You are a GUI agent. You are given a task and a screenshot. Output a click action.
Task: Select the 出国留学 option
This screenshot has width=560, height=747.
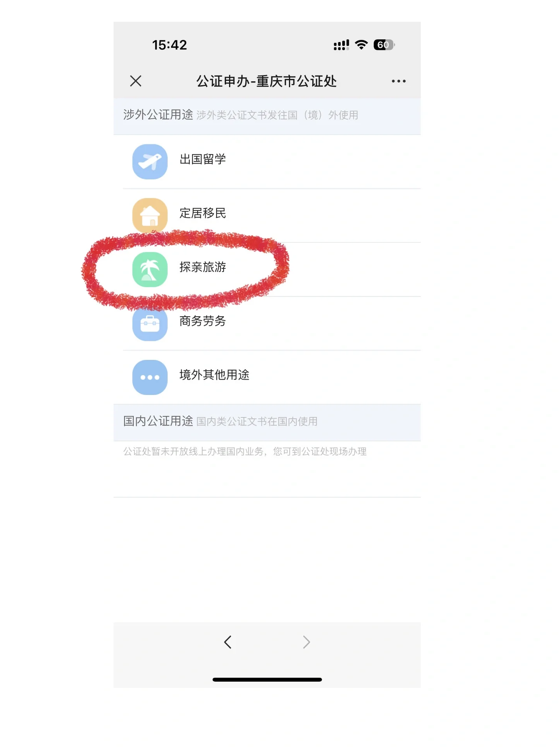pos(267,162)
